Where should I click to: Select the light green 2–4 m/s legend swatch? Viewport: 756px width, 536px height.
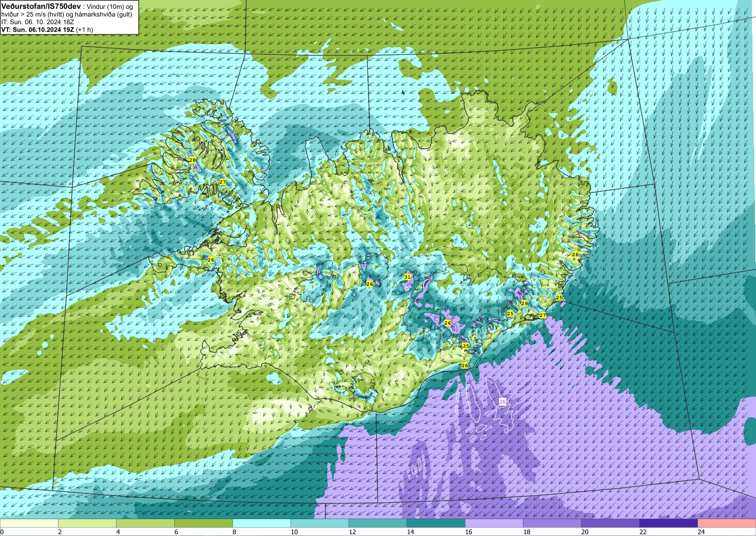pyautogui.click(x=87, y=523)
